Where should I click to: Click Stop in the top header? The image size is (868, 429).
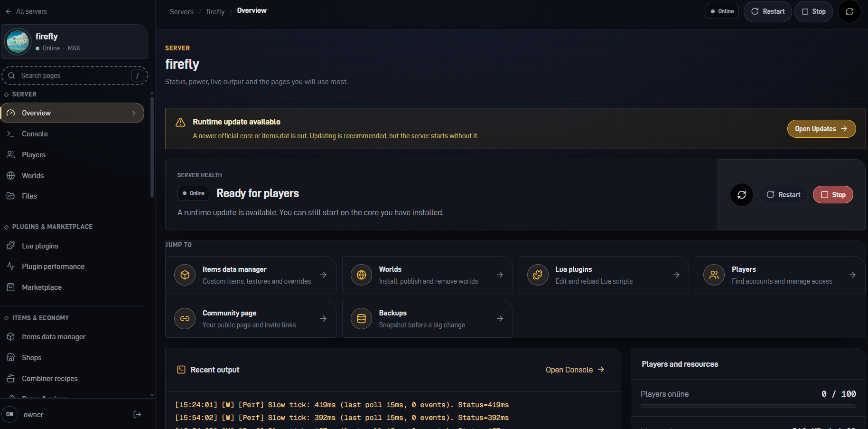(x=813, y=11)
